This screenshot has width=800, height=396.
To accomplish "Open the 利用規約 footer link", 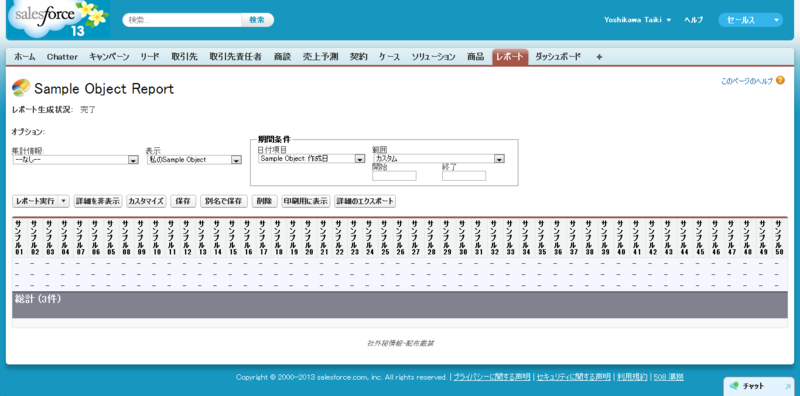I will (x=632, y=377).
